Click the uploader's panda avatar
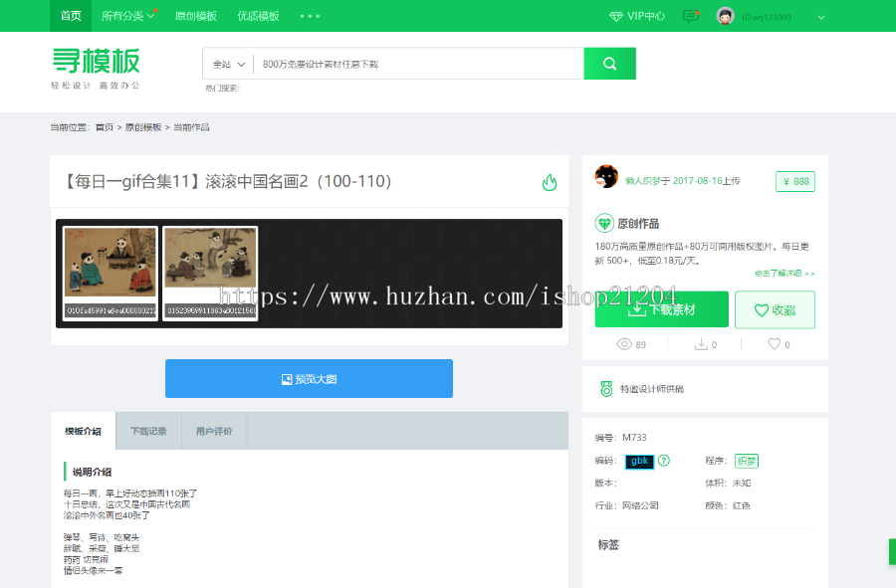Image resolution: width=896 pixels, height=588 pixels. click(x=606, y=176)
